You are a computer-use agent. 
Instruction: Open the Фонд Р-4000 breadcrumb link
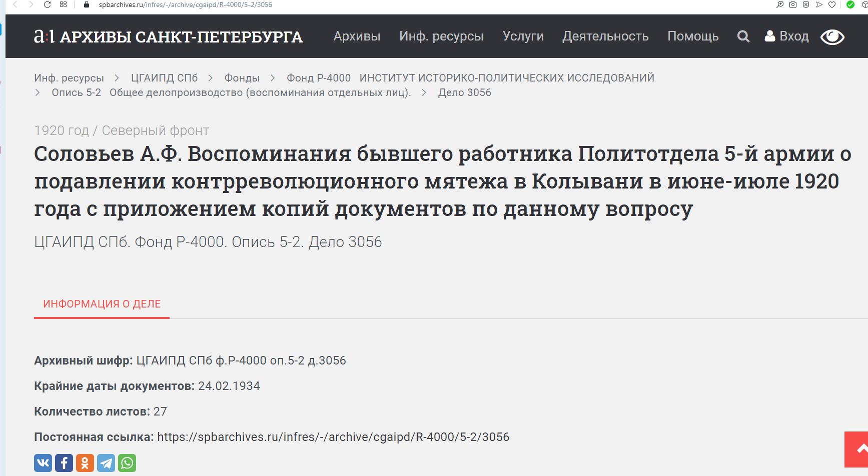coord(319,78)
